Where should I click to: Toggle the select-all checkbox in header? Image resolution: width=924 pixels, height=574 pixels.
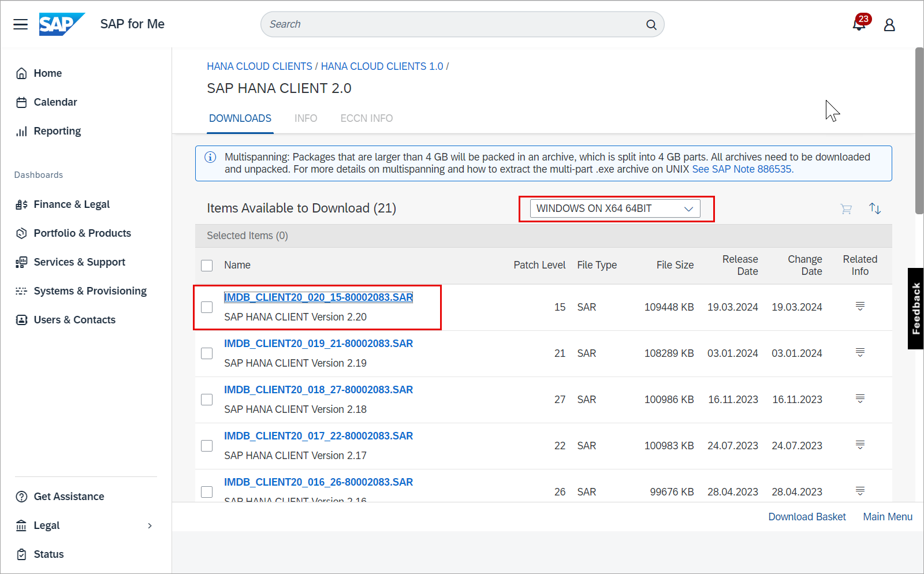pos(207,266)
